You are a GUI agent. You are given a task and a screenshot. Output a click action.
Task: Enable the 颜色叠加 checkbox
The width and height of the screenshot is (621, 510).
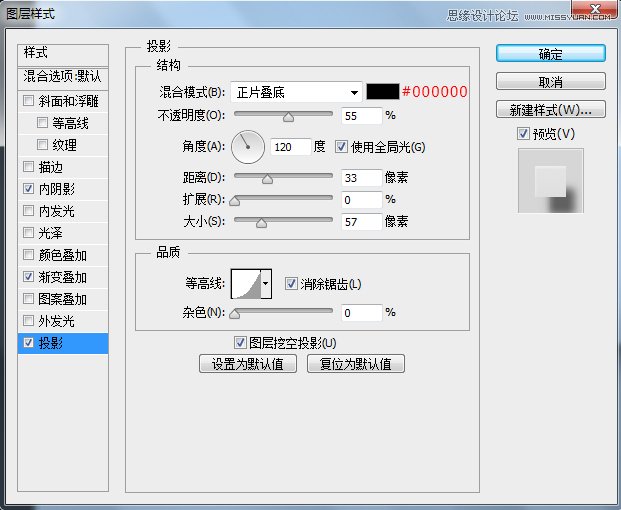(x=29, y=254)
